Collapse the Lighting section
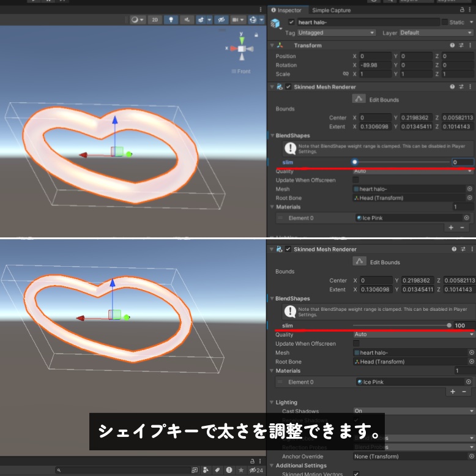 tap(272, 402)
